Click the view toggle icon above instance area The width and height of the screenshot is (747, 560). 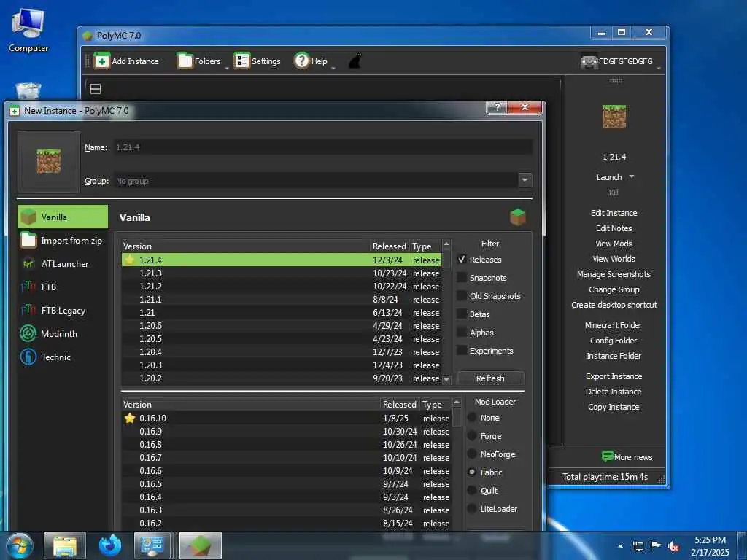pos(96,89)
